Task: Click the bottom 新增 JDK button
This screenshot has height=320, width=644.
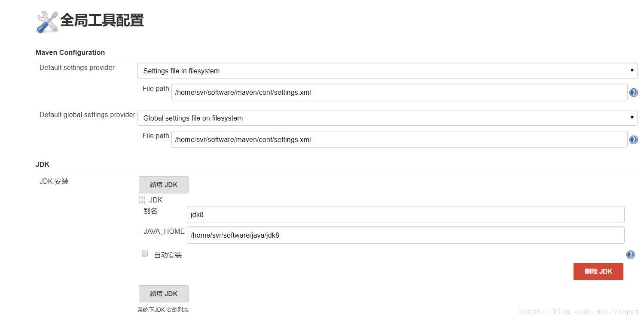Action: pyautogui.click(x=163, y=294)
